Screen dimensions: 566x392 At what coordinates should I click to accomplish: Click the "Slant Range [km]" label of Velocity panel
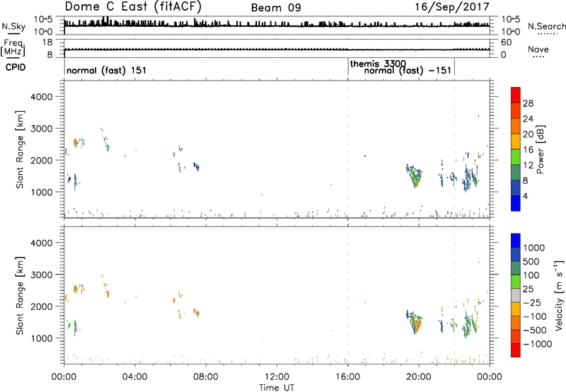(20, 296)
